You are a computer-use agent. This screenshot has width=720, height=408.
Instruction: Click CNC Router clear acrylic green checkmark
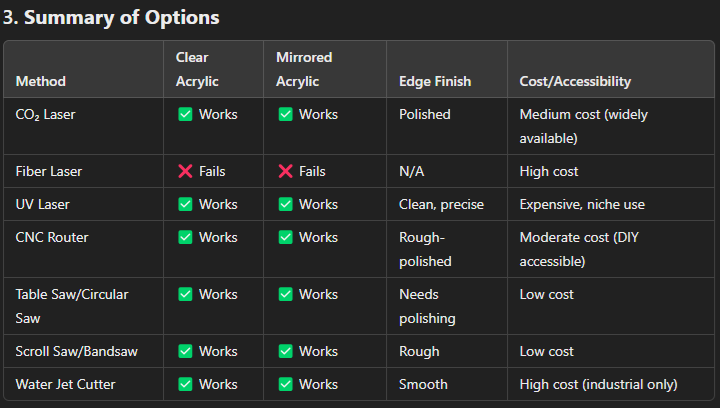[185, 237]
